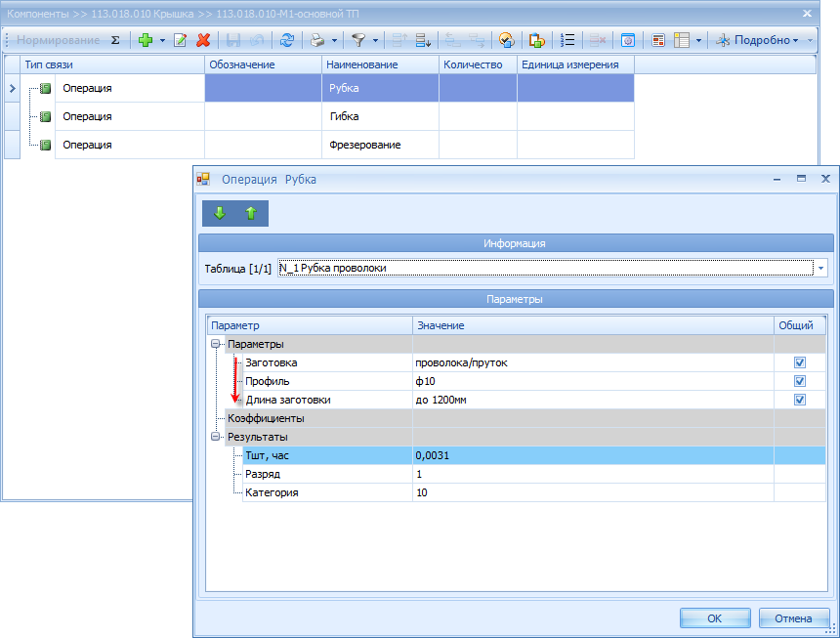
Task: Open dropdown arrow next to filter icon
Action: click(375, 40)
